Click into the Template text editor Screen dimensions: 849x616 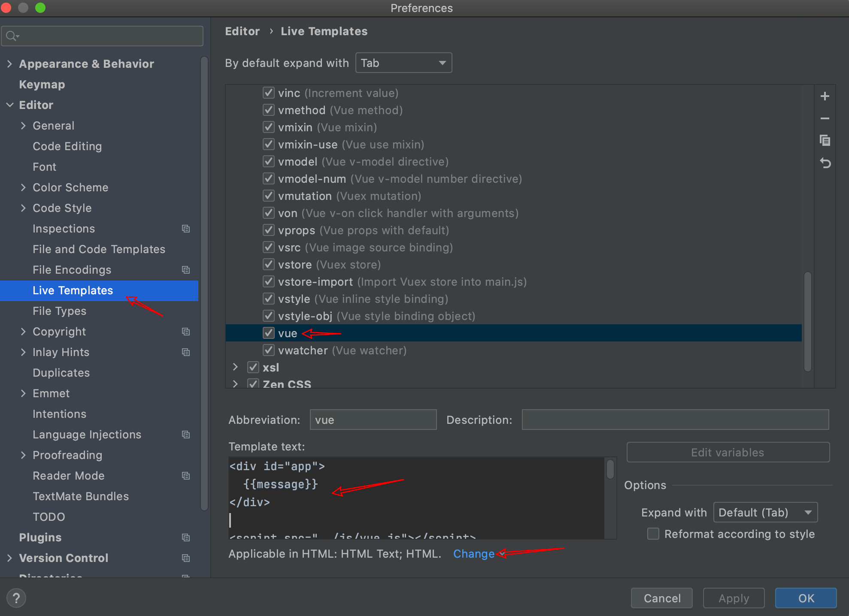coord(416,498)
